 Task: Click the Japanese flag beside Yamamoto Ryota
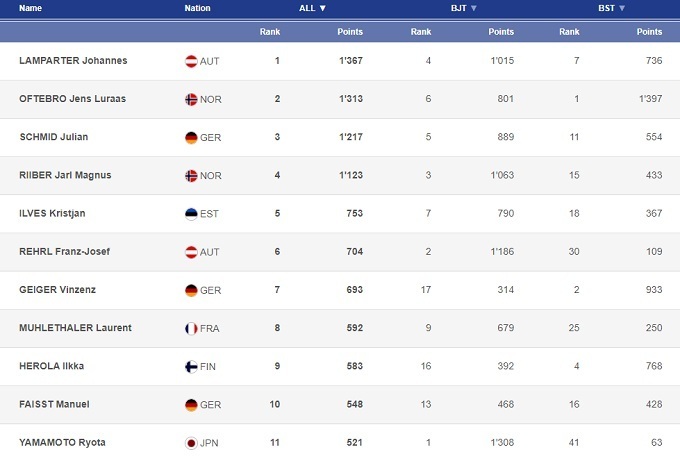click(x=191, y=442)
